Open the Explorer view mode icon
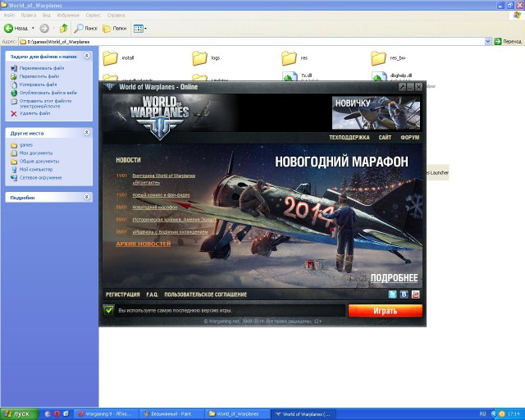Image resolution: width=525 pixels, height=420 pixels. point(138,29)
